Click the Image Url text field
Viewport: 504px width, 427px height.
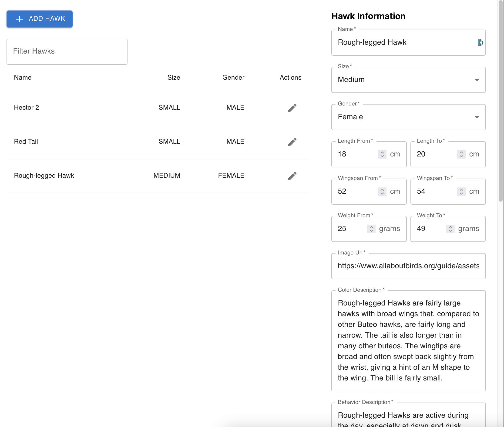tap(408, 266)
